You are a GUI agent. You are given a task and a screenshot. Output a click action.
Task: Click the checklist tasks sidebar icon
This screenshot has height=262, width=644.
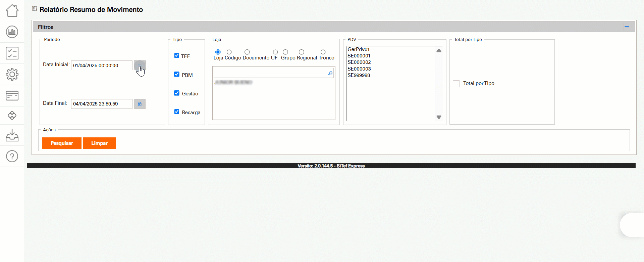click(x=12, y=53)
